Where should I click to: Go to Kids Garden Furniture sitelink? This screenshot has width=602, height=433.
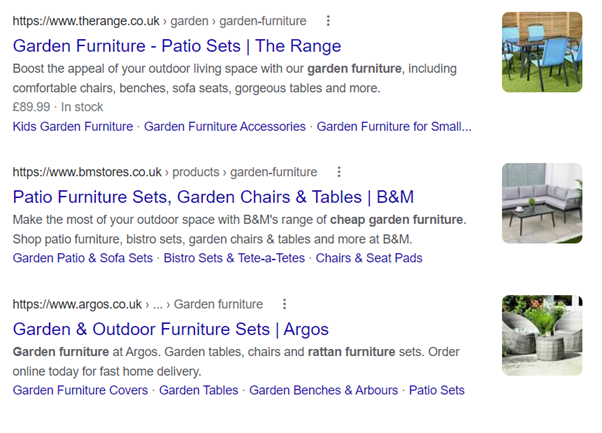click(x=73, y=126)
